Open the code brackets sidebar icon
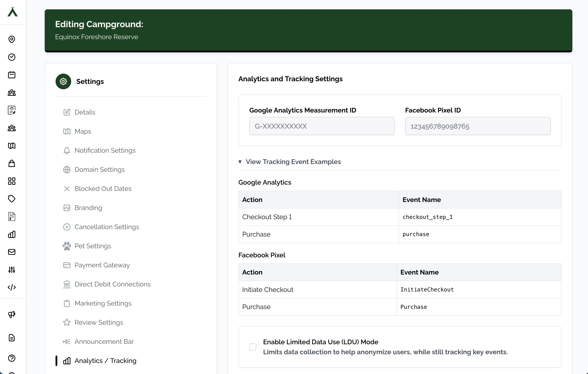 point(12,287)
